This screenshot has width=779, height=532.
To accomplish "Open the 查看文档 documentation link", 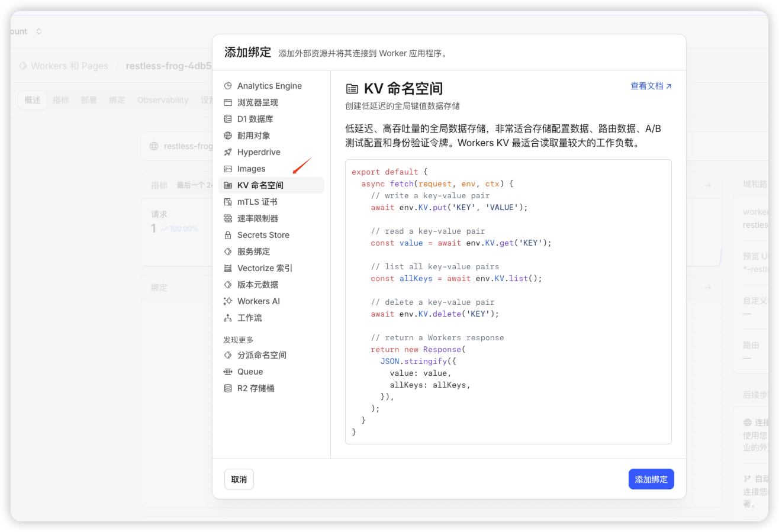I will (x=651, y=86).
